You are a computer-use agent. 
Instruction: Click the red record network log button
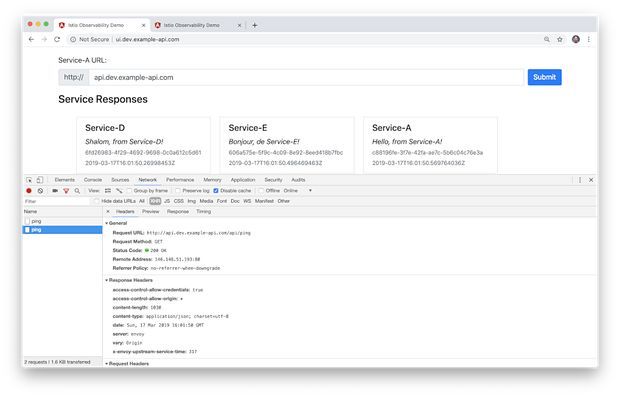click(x=29, y=191)
